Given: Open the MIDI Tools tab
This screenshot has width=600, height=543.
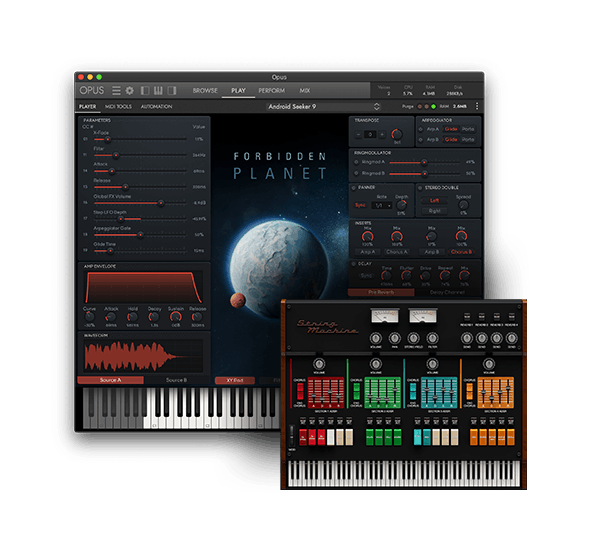Looking at the screenshot, I should pyautogui.click(x=119, y=107).
